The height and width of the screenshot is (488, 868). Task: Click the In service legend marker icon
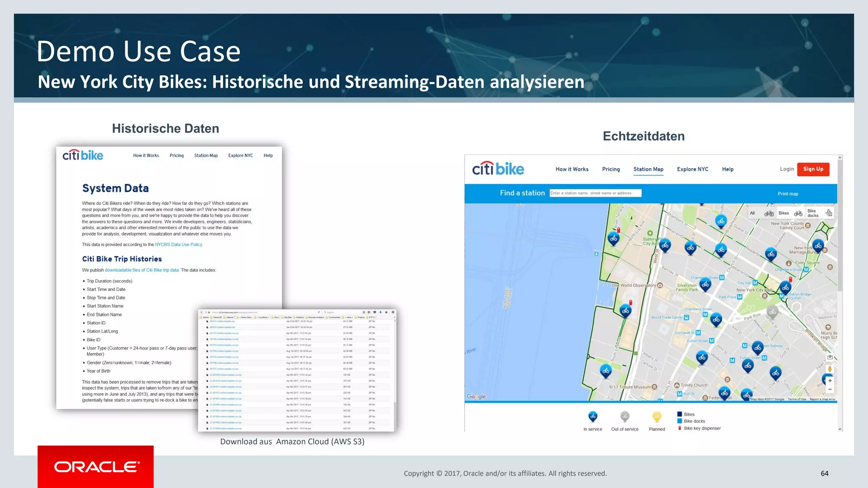[593, 417]
